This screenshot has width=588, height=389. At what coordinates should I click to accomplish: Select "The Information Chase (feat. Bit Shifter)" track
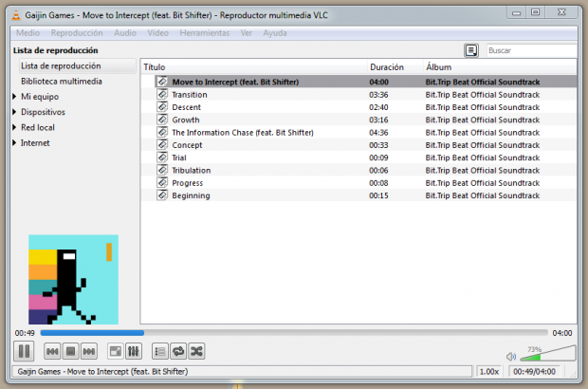[243, 133]
